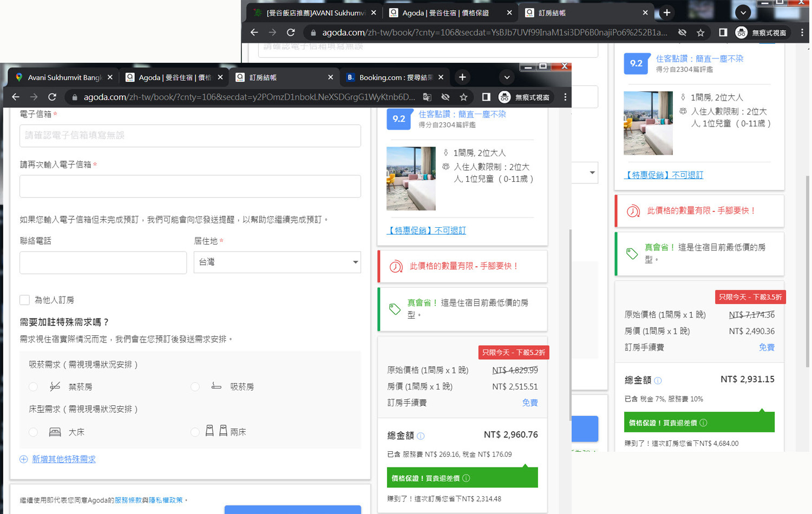Image resolution: width=812 pixels, height=514 pixels.
Task: Click info icon in rear window price guarantee banner
Action: 703,423
